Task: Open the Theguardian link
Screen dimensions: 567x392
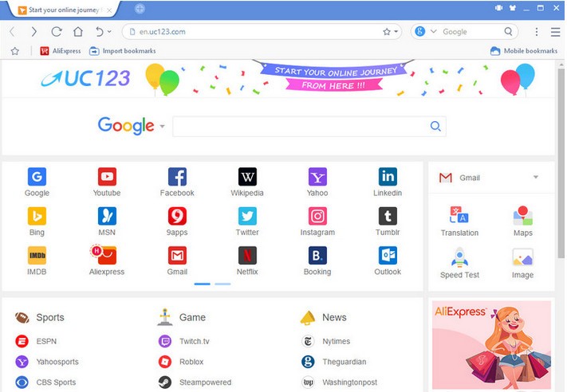Action: click(334, 362)
